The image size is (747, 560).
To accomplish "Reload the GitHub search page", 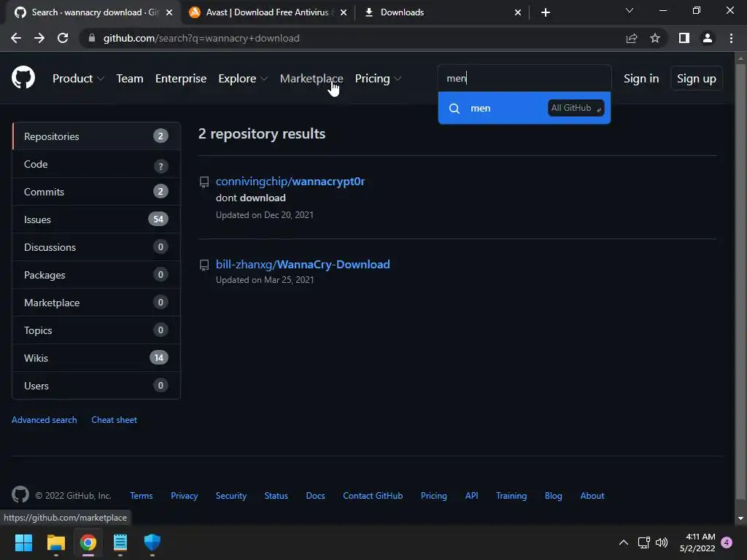I will pyautogui.click(x=63, y=38).
